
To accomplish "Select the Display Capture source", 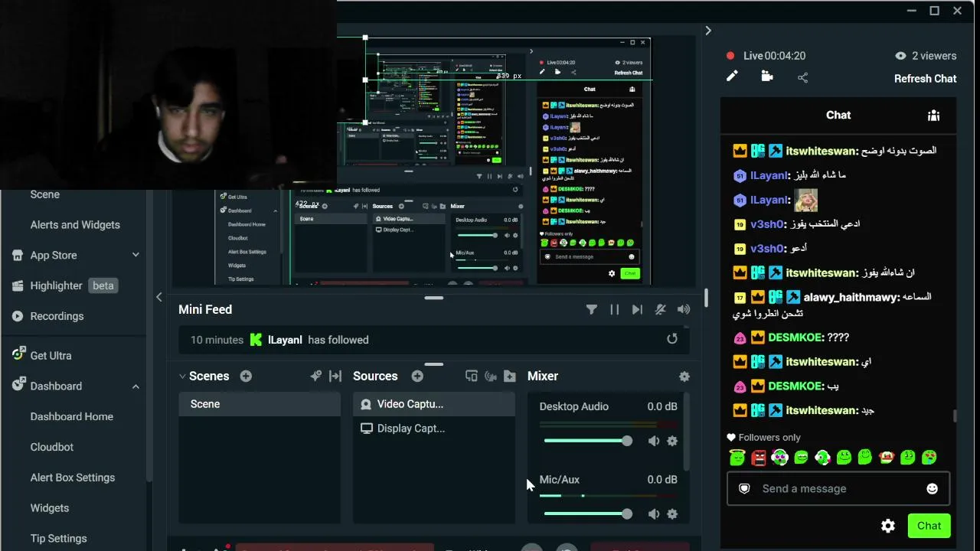I will (434, 429).
